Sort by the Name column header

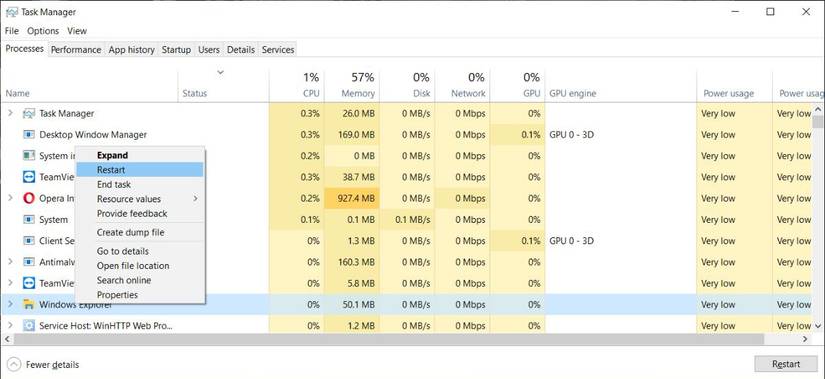(89, 85)
